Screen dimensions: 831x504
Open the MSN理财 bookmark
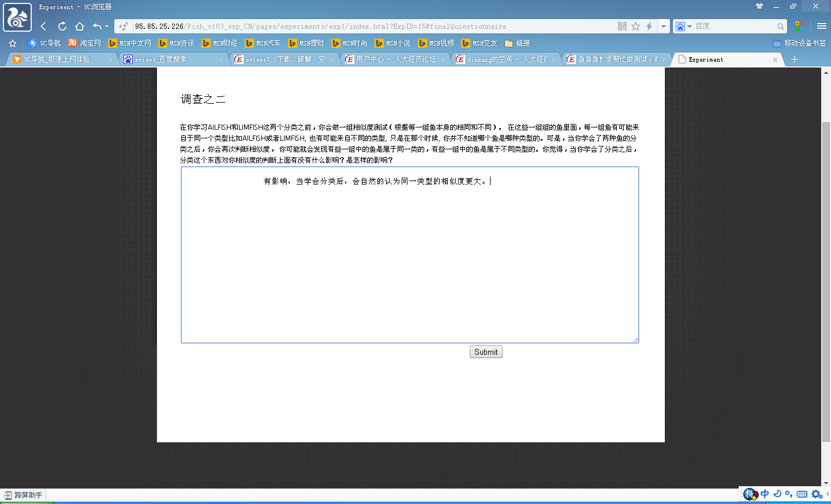point(306,43)
